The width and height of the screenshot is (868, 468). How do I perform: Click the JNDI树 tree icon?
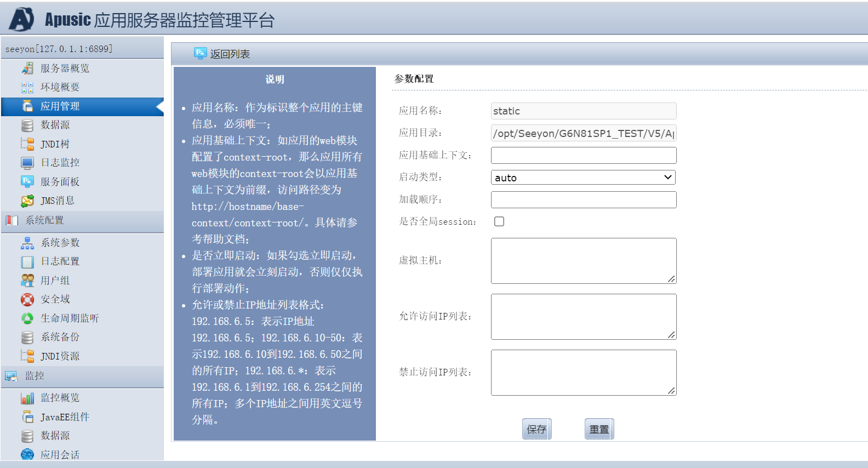(27, 144)
